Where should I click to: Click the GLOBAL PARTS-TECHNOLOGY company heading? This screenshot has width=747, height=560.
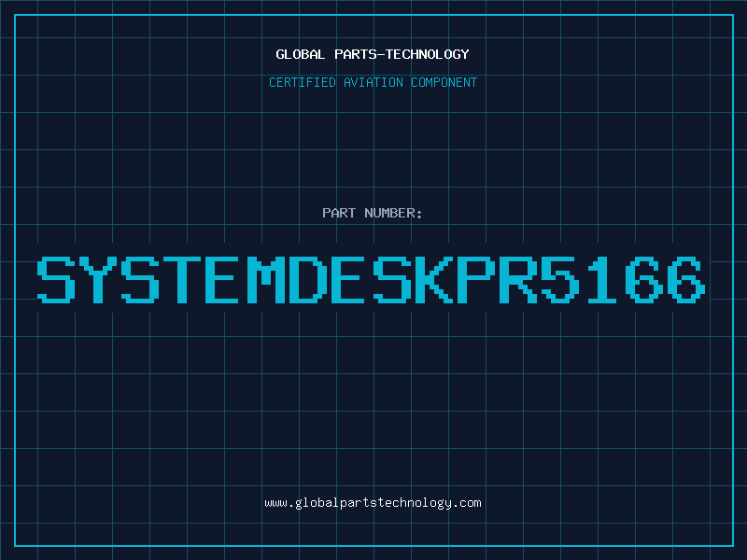pyautogui.click(x=373, y=54)
